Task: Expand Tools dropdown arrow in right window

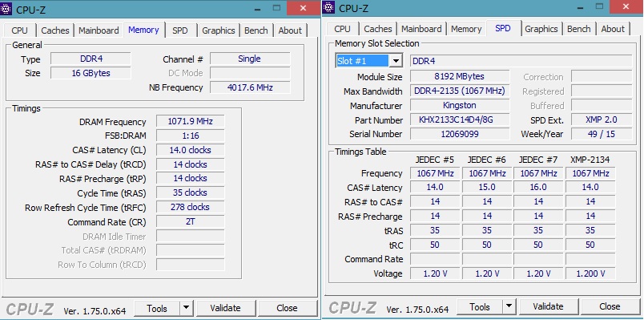Action: 509,306
